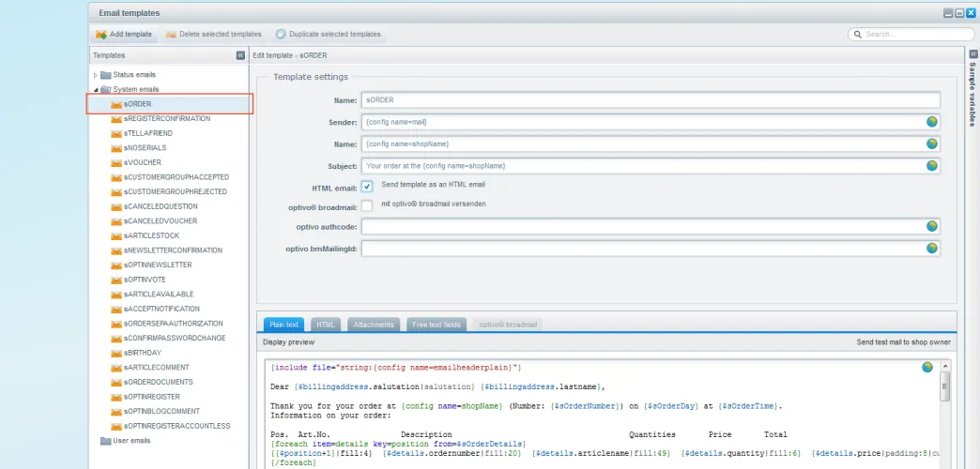This screenshot has width=980, height=469.
Task: Collapse the Templates panel
Action: pyautogui.click(x=240, y=55)
